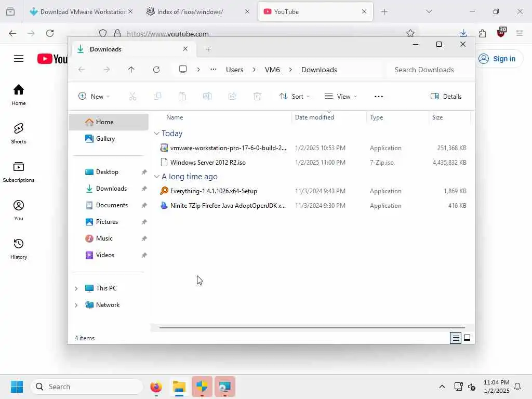The image size is (532, 399).
Task: Click Firefox icon in Windows taskbar
Action: click(156, 387)
